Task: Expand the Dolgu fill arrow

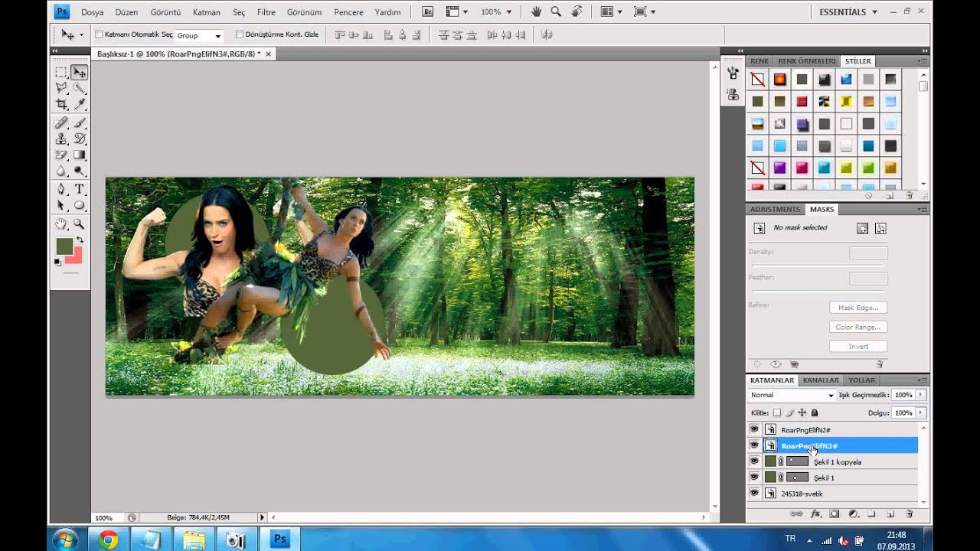Action: [x=921, y=412]
